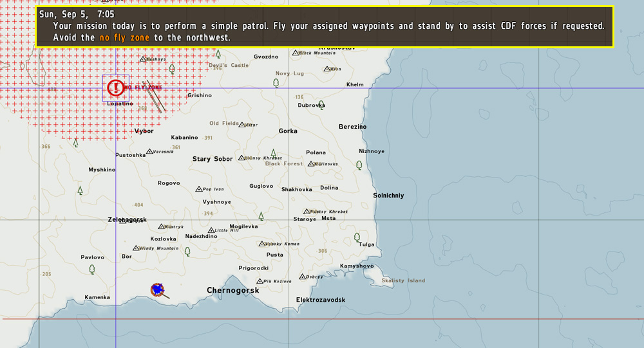Select the tree icon below Pavlovo
Viewport: 644px width, 348px height.
coord(92,270)
